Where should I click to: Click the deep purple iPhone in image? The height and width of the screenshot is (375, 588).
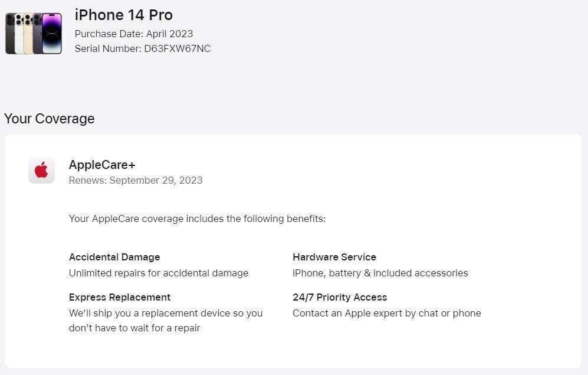click(52, 34)
